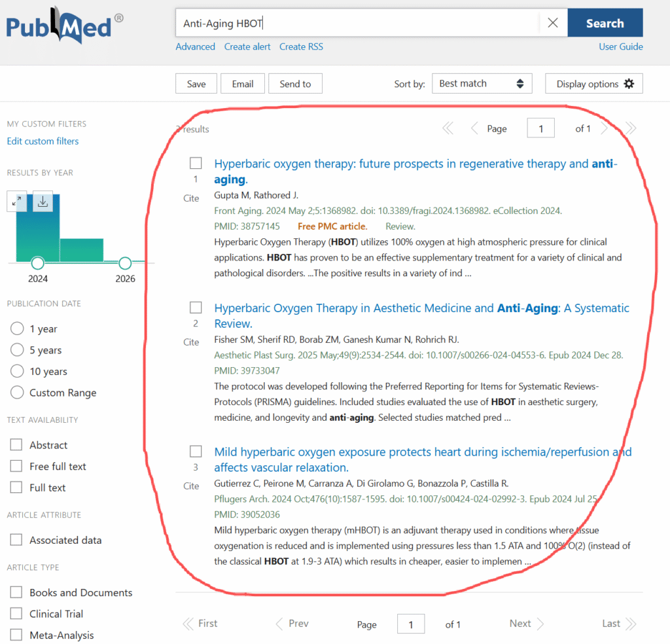Expand the results by year chart
This screenshot has height=644, width=670.
pyautogui.click(x=16, y=201)
